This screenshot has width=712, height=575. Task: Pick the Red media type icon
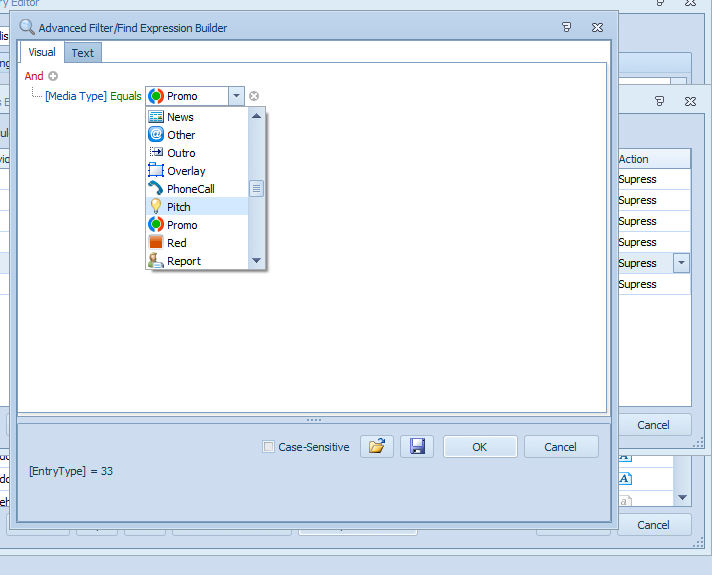[x=156, y=243]
